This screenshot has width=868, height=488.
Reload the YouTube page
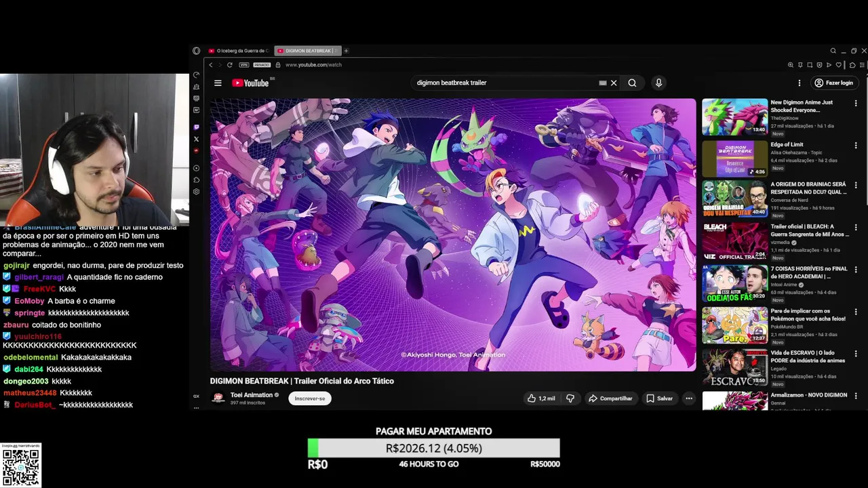tap(230, 65)
